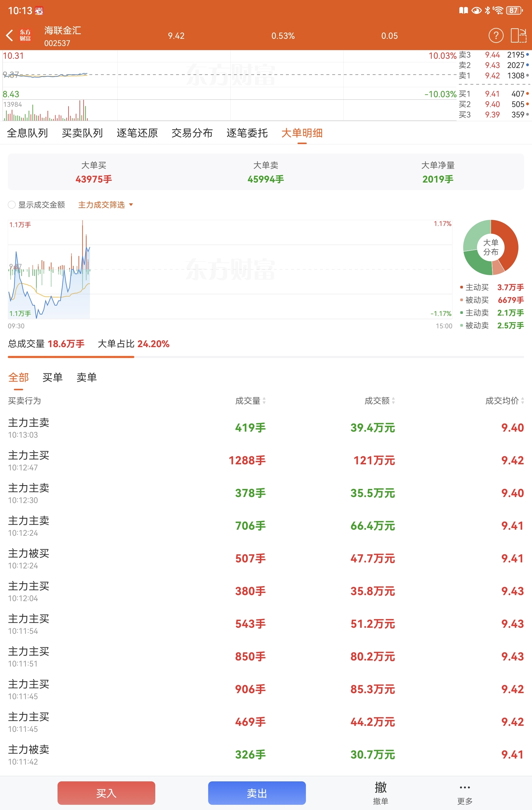Tap the blue 卖出 button
This screenshot has width=532, height=810.
click(257, 793)
